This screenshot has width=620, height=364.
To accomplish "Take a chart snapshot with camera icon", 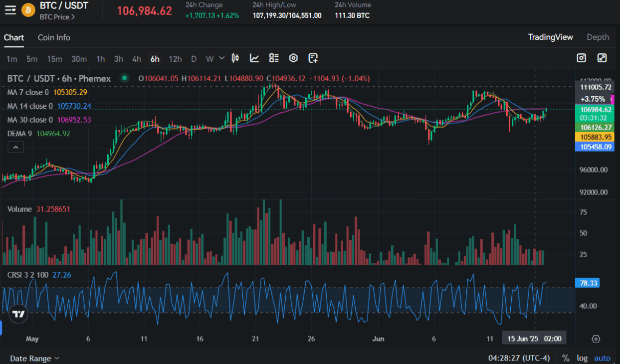I will [x=581, y=58].
